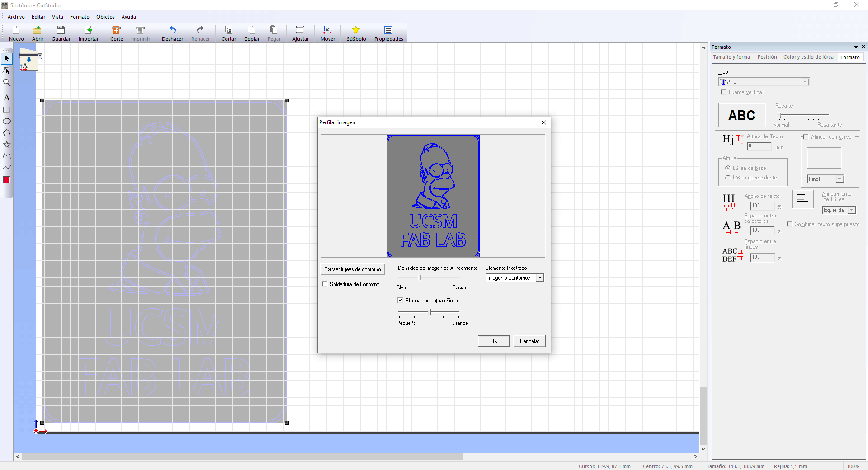Viewport: 868px width, 470px height.
Task: Switch to the Tamaño y forma tab
Action: point(731,57)
